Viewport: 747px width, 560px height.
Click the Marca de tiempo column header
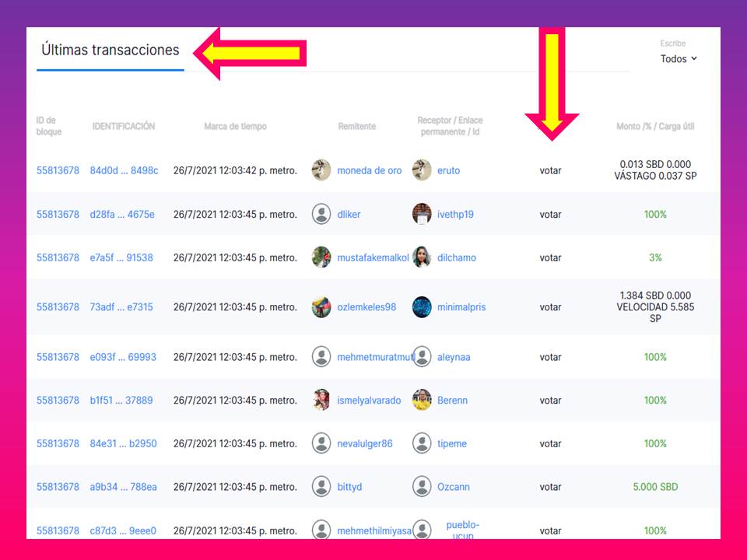(235, 126)
